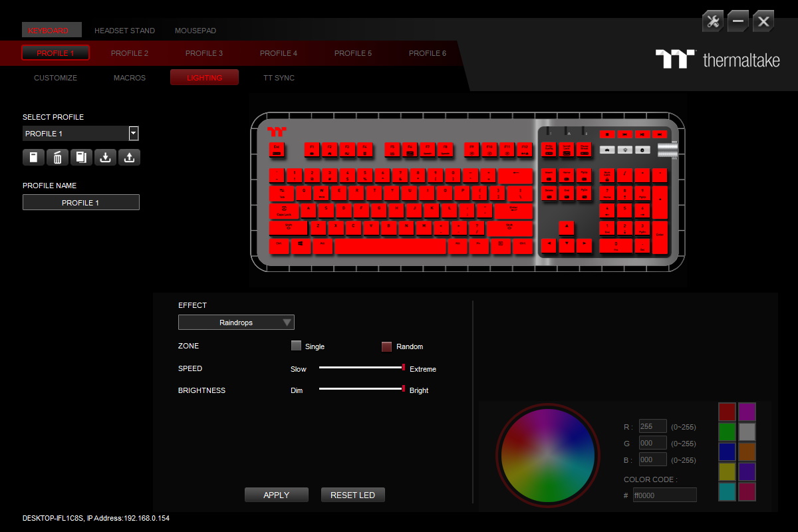Click the copy profile icon
Screen dimensions: 798x532
tap(81, 158)
